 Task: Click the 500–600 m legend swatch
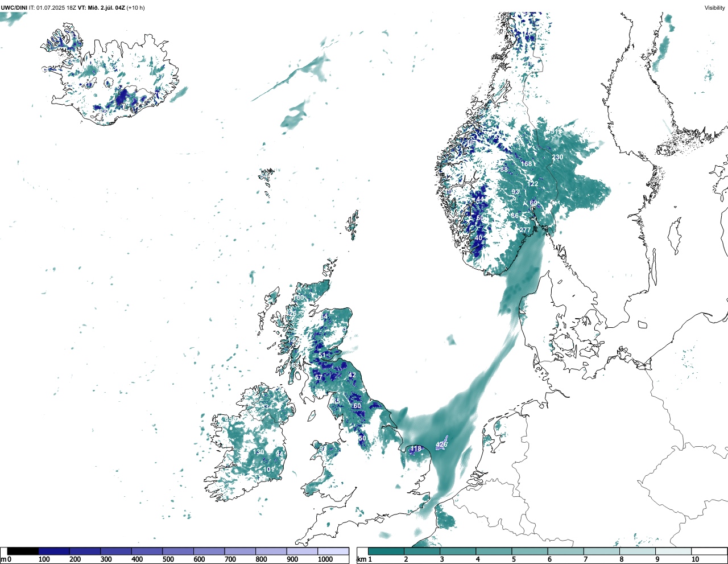tap(178, 551)
